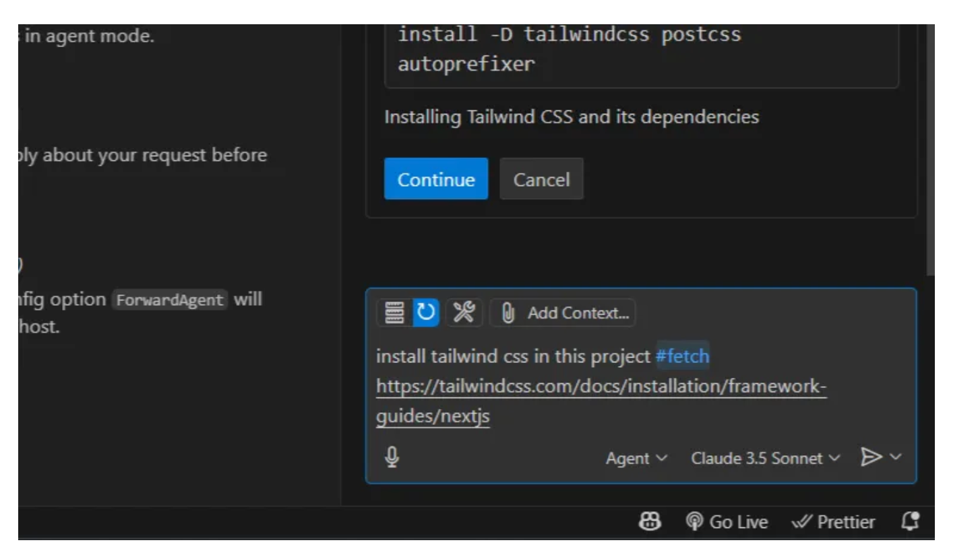Viewport: 980px width, 555px height.
Task: Click the chat panel vertical scrollbar
Action: [x=930, y=150]
